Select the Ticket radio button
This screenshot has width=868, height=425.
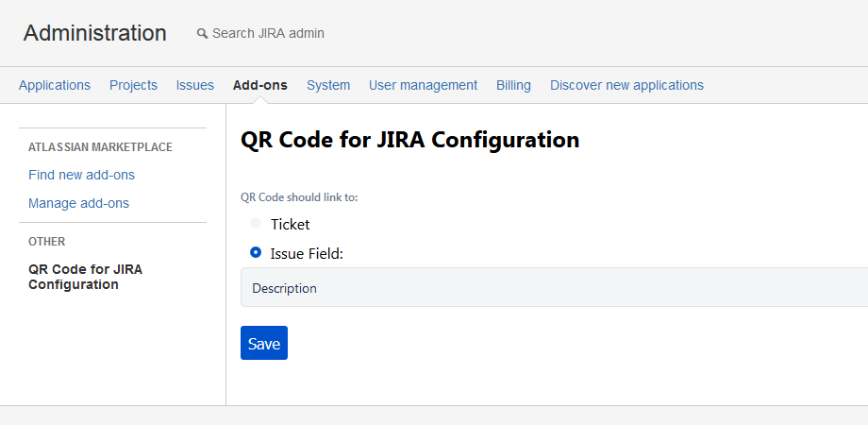pyautogui.click(x=255, y=223)
